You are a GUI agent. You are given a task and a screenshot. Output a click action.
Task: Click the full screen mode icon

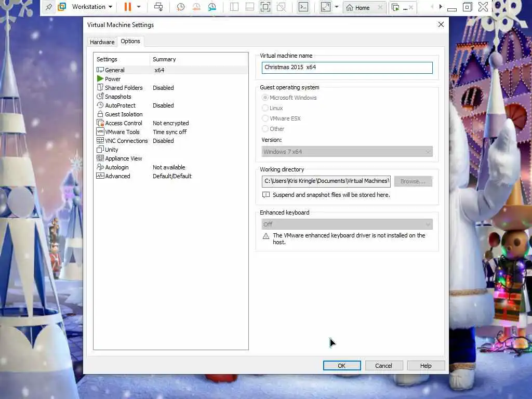(x=265, y=7)
